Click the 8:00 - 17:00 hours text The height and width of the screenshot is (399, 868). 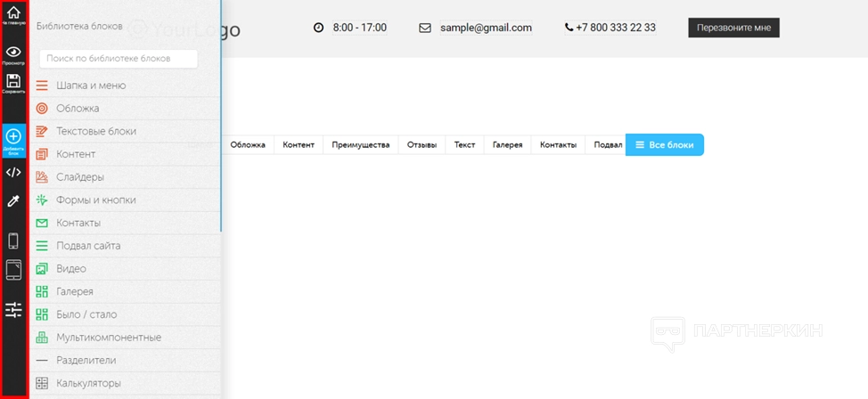(360, 28)
